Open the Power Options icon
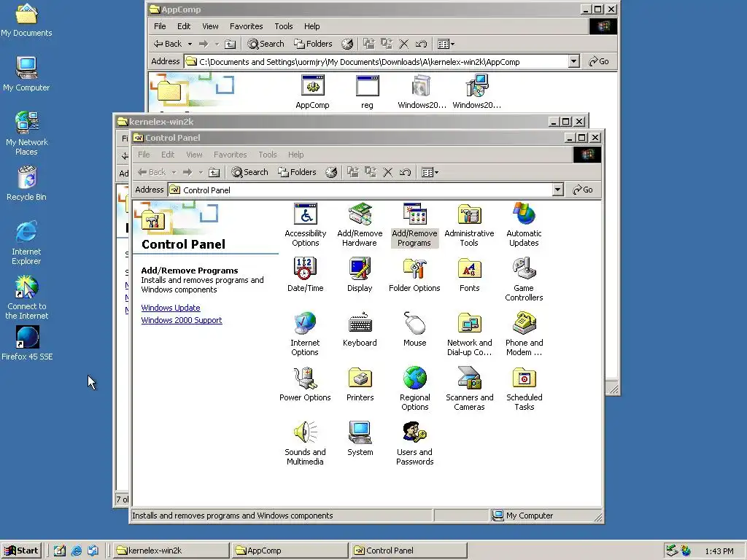The image size is (747, 560). coord(306,384)
